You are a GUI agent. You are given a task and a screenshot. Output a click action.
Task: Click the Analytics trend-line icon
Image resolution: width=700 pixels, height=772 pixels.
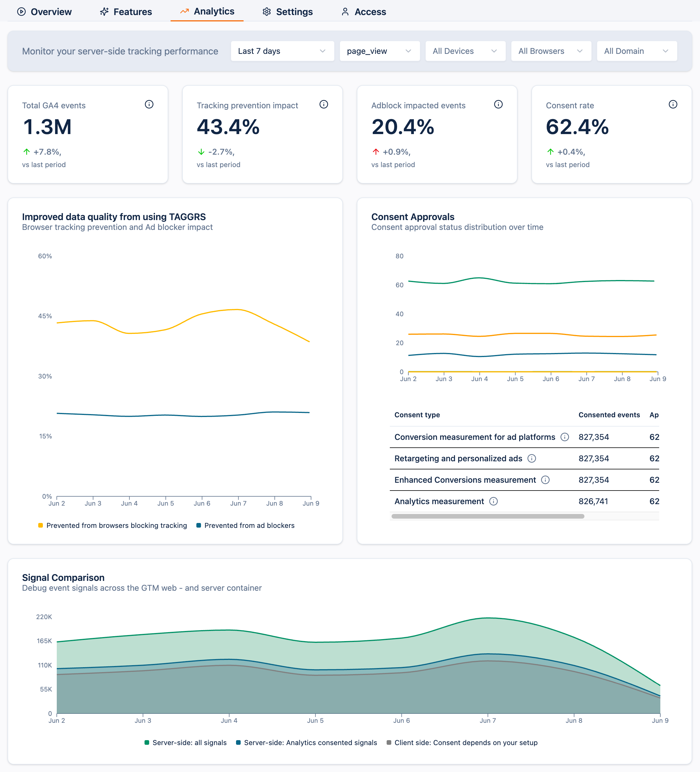(184, 12)
